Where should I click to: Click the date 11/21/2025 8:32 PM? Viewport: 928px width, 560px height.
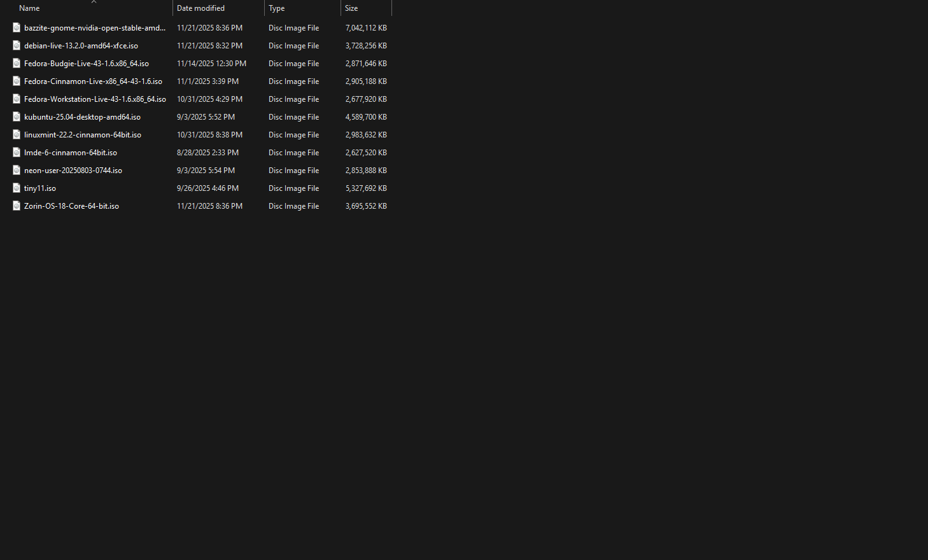coord(209,46)
